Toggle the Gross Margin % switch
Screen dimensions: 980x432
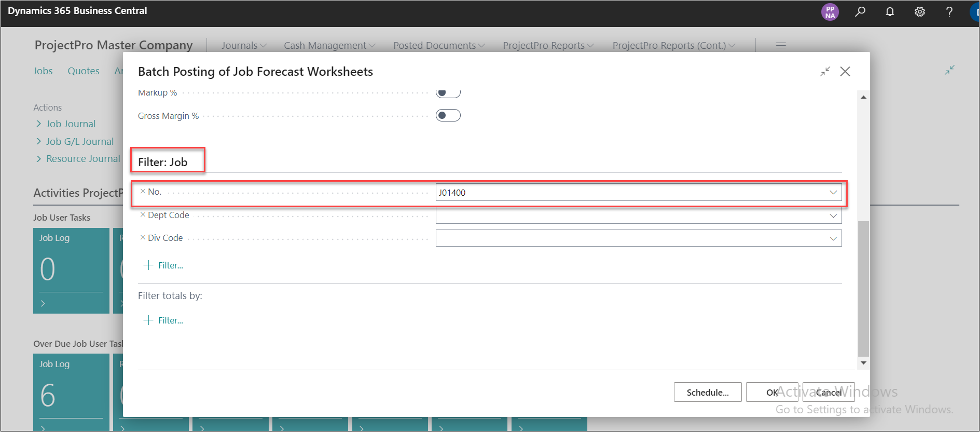pyautogui.click(x=448, y=115)
